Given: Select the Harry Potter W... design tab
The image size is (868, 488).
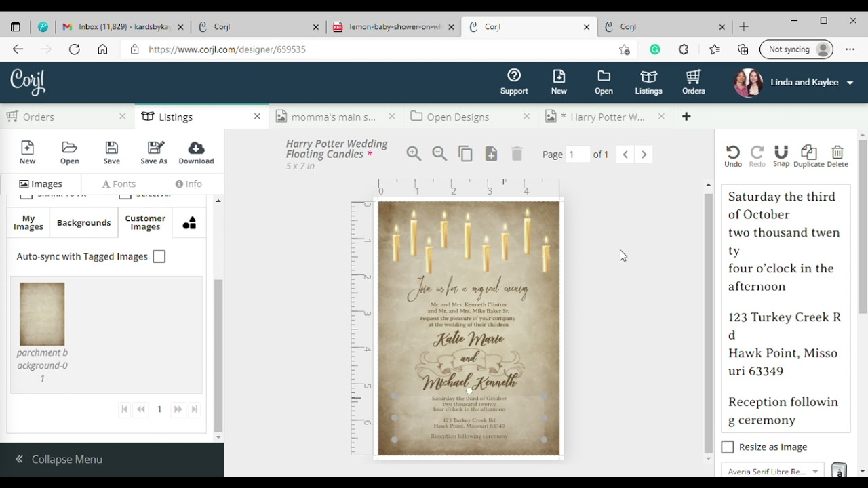Looking at the screenshot, I should pos(607,117).
